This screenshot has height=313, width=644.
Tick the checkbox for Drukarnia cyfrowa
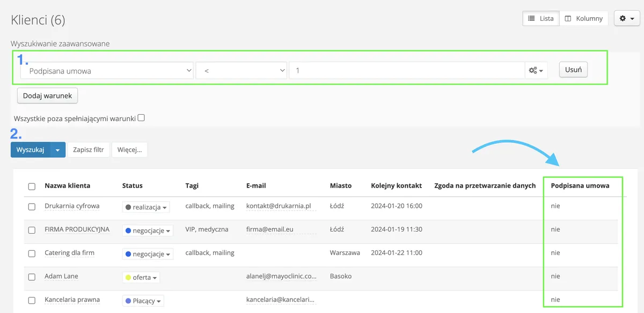point(32,206)
